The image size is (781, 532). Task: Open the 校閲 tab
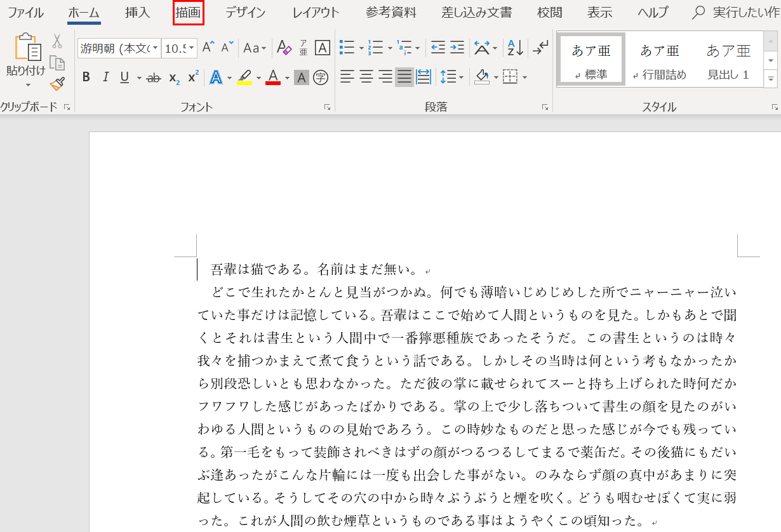tap(550, 13)
